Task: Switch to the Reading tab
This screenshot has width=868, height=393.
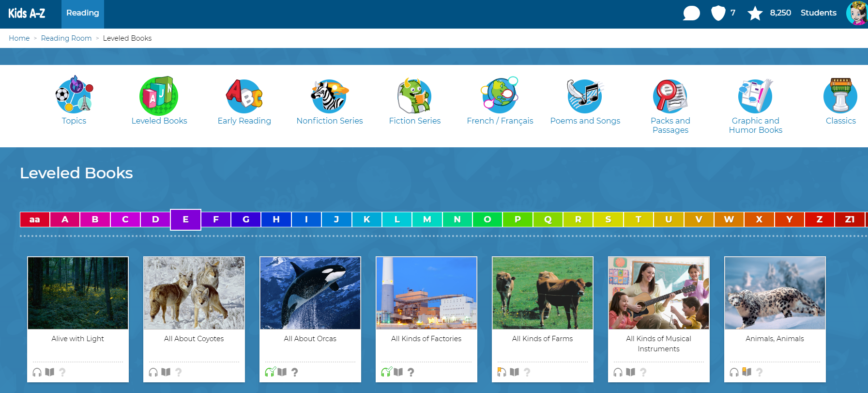Action: coord(82,13)
